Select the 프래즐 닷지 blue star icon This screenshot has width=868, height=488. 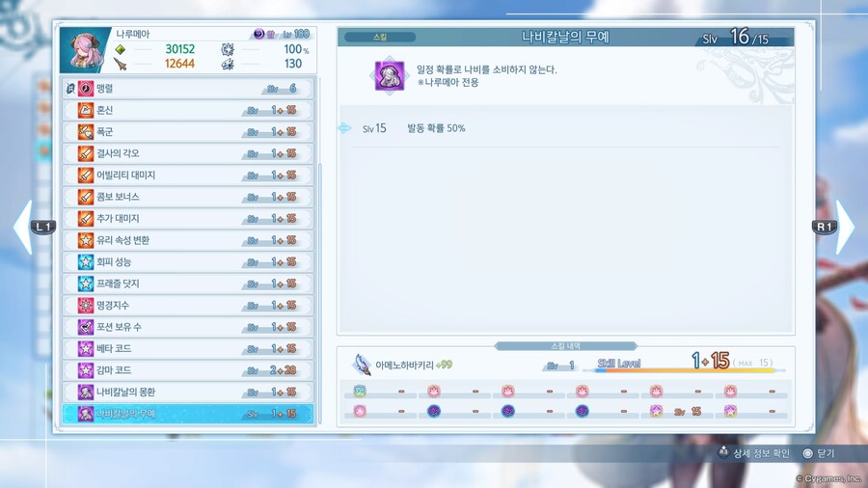85,284
